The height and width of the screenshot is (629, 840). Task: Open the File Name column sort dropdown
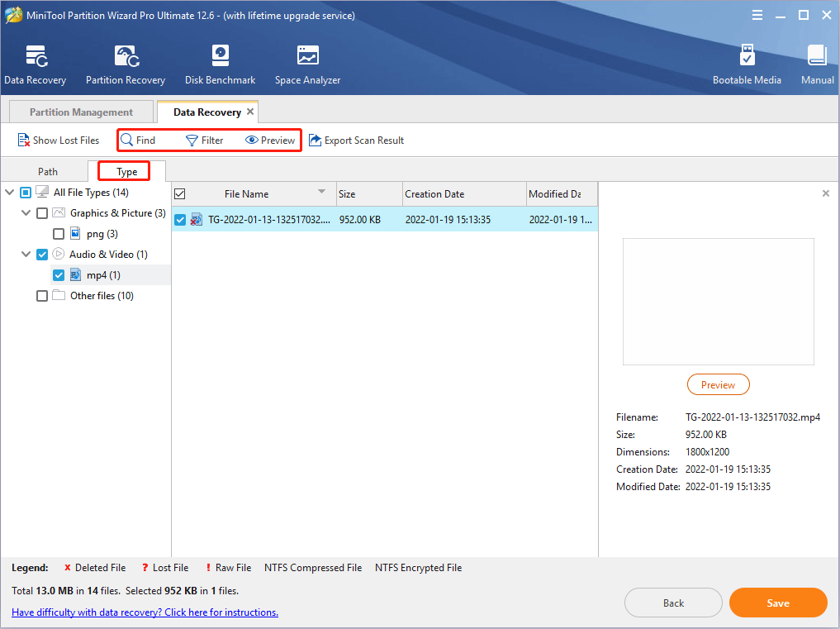[x=321, y=193]
